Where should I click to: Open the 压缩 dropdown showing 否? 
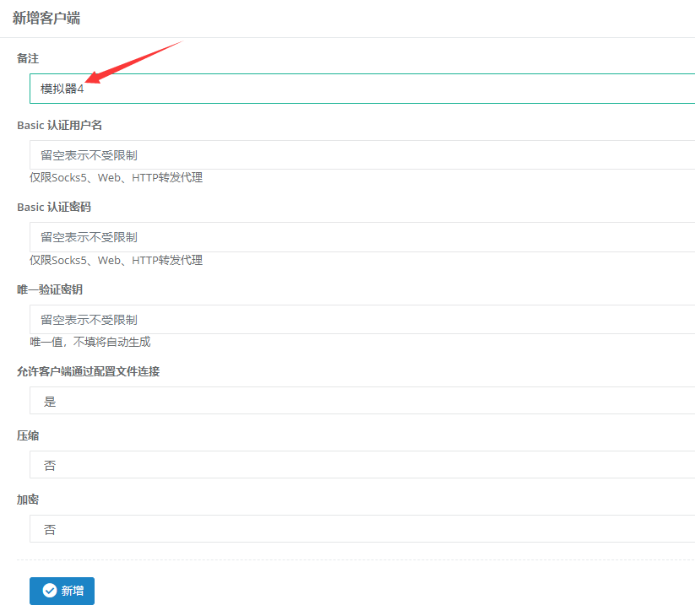tap(362, 465)
